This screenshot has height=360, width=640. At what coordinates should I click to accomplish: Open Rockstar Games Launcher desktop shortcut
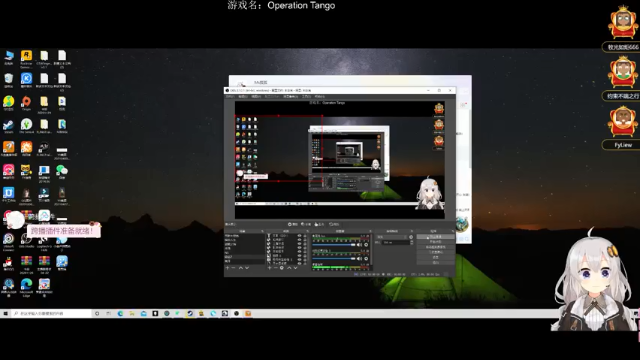pyautogui.click(x=27, y=58)
